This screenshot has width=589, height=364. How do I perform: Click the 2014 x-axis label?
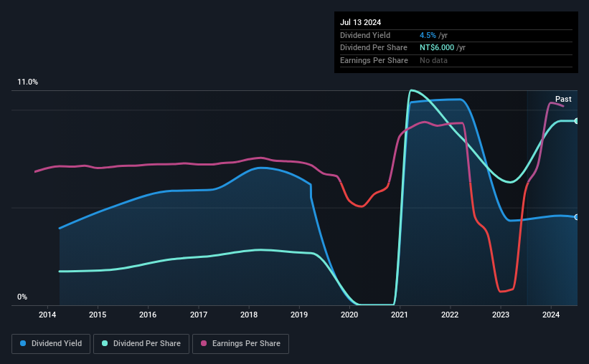pyautogui.click(x=47, y=315)
